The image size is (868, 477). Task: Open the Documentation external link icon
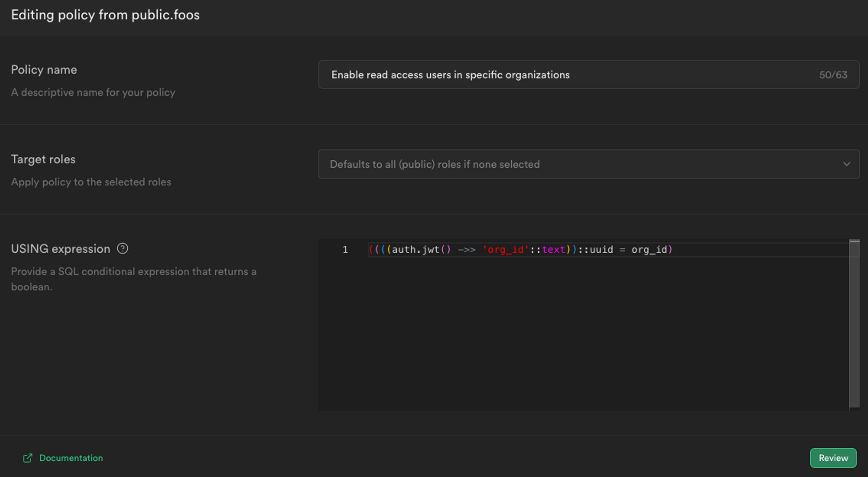[x=27, y=458]
